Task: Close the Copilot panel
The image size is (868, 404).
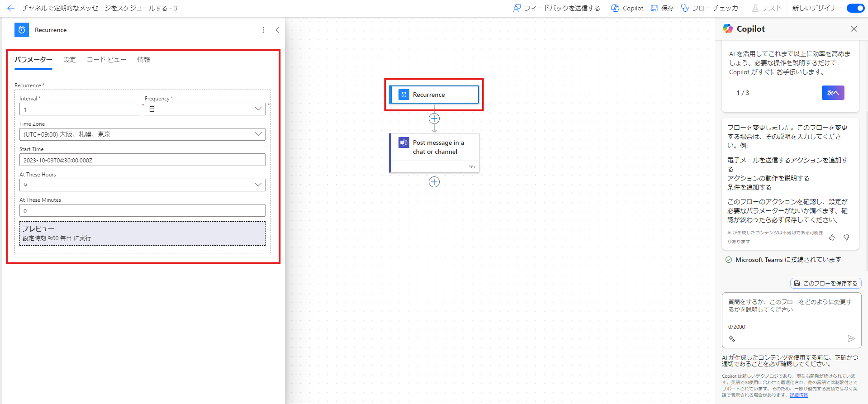Action: pos(854,29)
